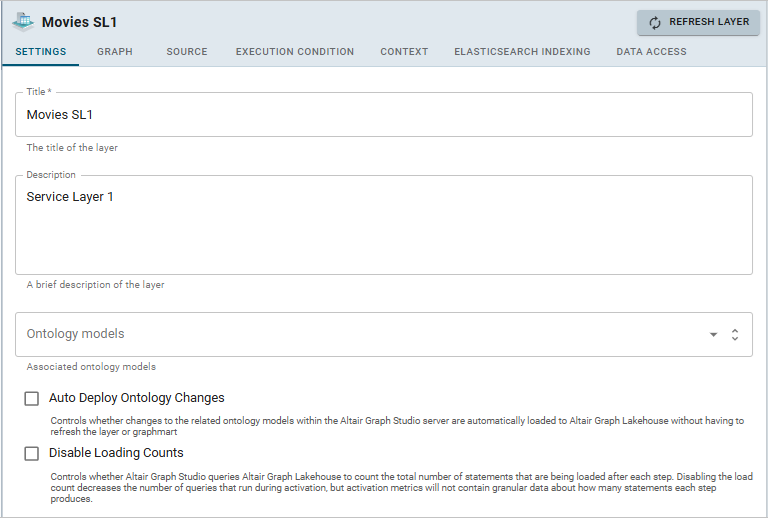Open the Elasticsearch Indexing tab
This screenshot has height=518, width=768.
pyautogui.click(x=522, y=52)
